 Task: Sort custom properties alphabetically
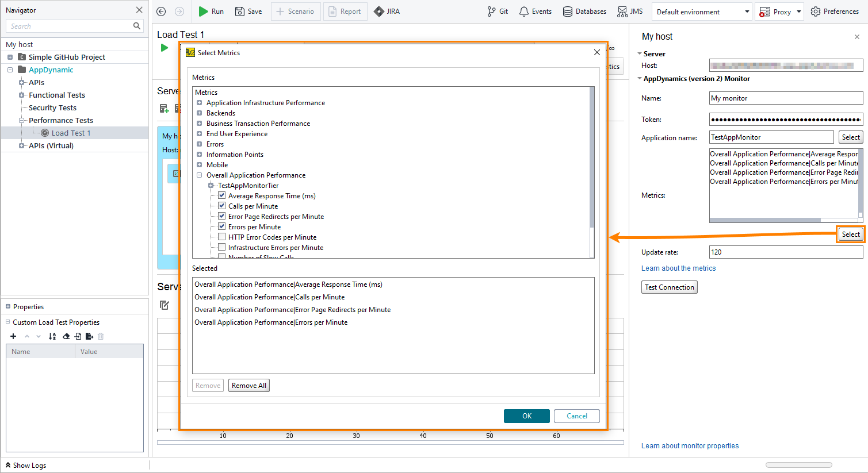[x=52, y=336]
